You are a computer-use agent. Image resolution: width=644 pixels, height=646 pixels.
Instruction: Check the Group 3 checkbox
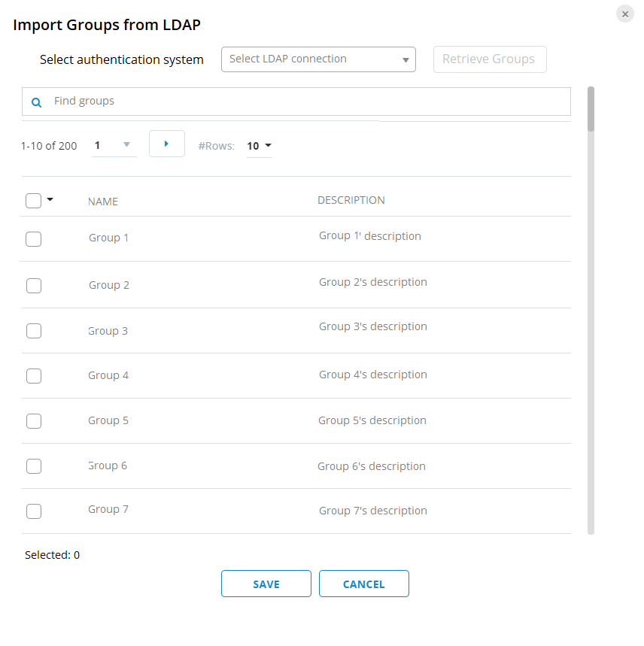33,331
